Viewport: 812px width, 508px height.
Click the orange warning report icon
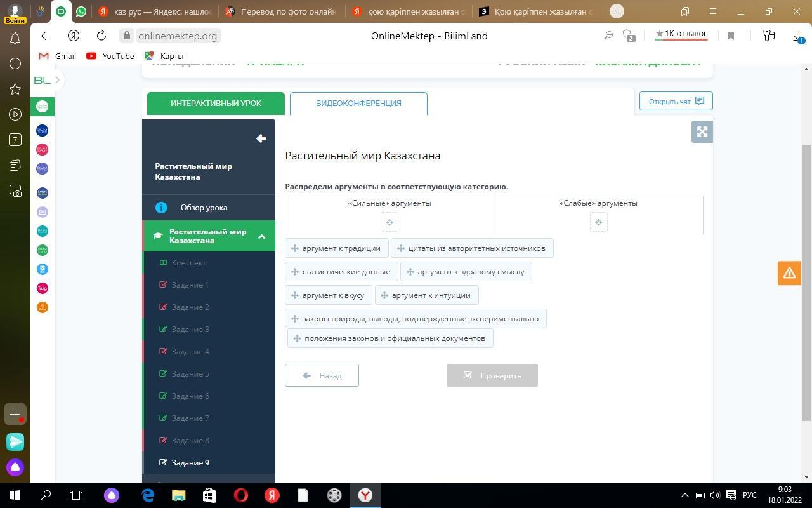tap(789, 273)
